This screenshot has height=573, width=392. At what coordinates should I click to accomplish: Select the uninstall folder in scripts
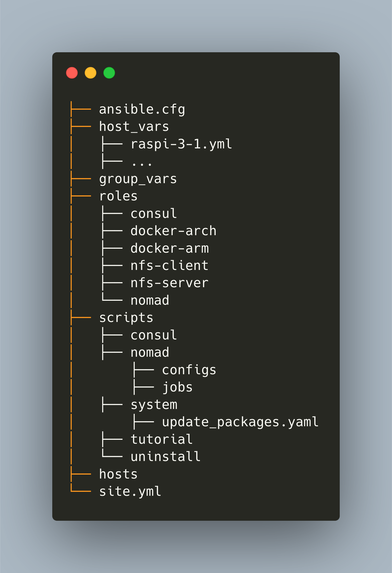[165, 457]
